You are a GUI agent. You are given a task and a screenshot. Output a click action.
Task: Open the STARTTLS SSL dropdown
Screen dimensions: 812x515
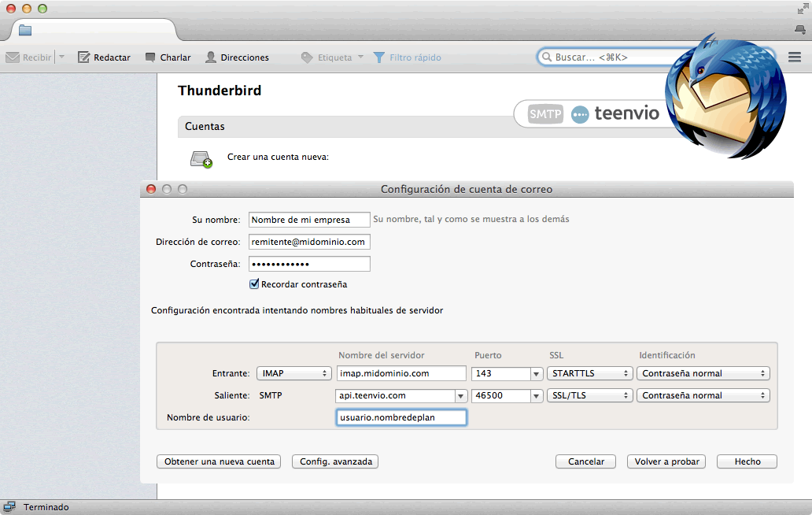(x=589, y=373)
